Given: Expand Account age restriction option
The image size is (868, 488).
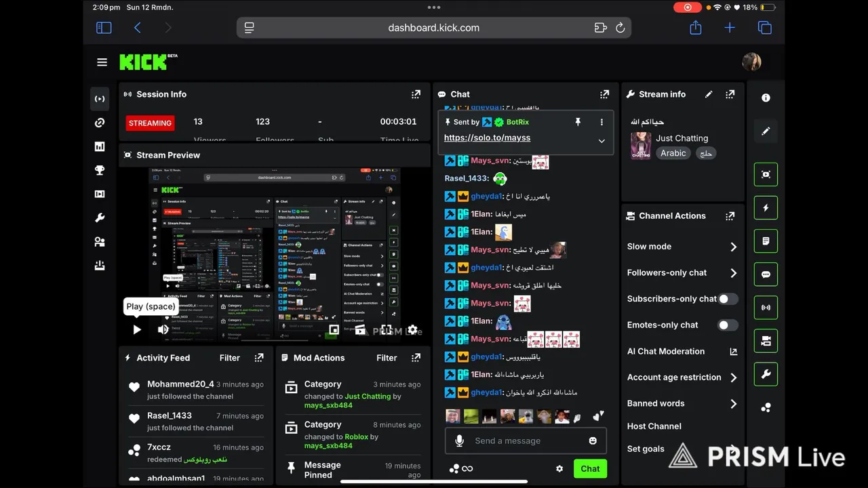Looking at the screenshot, I should [x=733, y=378].
